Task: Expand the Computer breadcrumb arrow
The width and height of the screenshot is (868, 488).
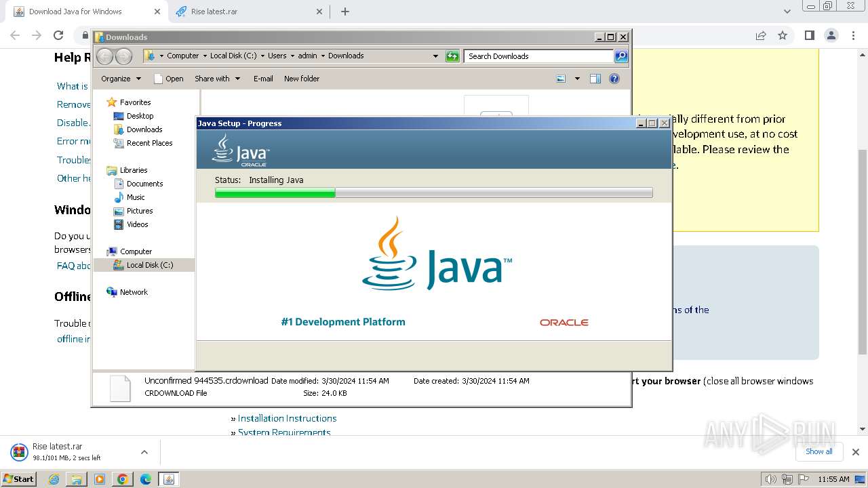Action: pos(204,56)
